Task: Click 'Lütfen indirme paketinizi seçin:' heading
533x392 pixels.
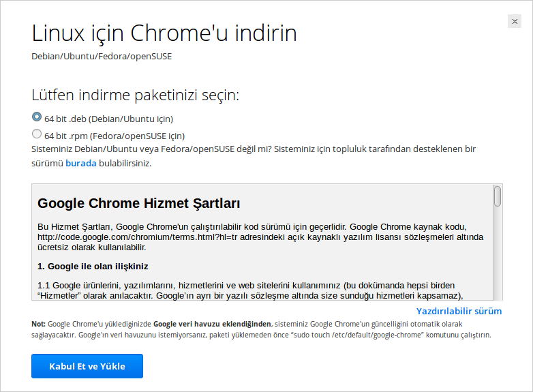Action: (135, 95)
